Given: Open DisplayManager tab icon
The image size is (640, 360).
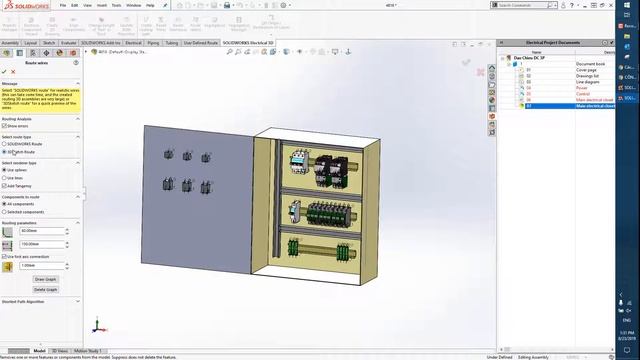Looking at the screenshot, I should 60,53.
